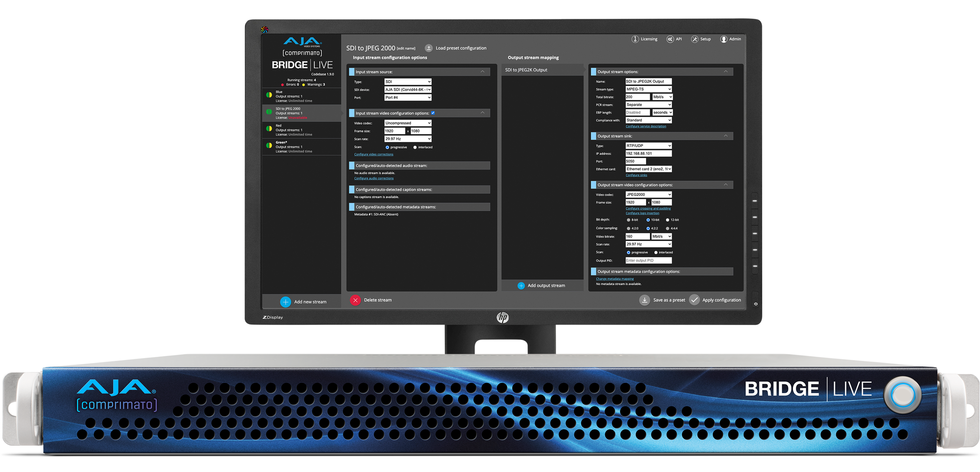Click Configure service description link

point(646,126)
